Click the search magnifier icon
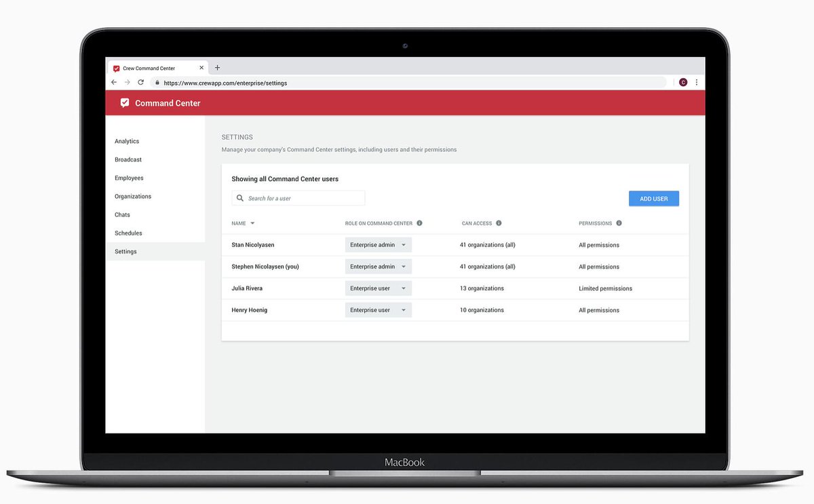This screenshot has height=504, width=814. [x=240, y=198]
